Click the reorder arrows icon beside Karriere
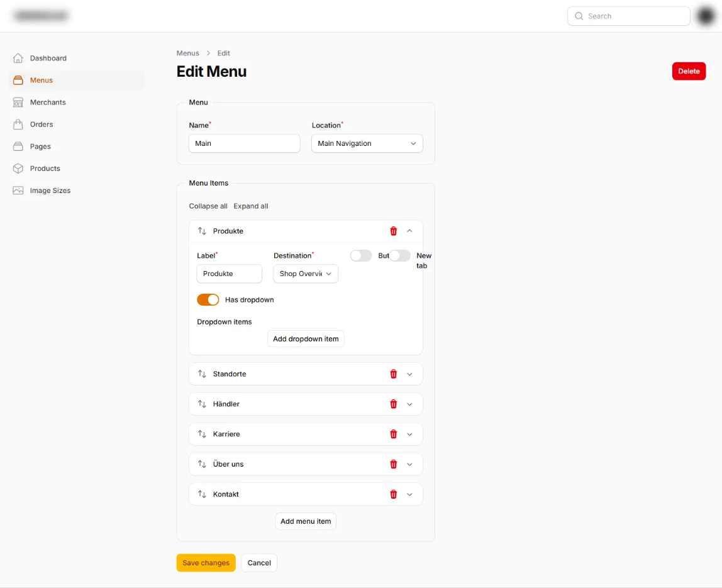The image size is (722, 588). point(202,434)
